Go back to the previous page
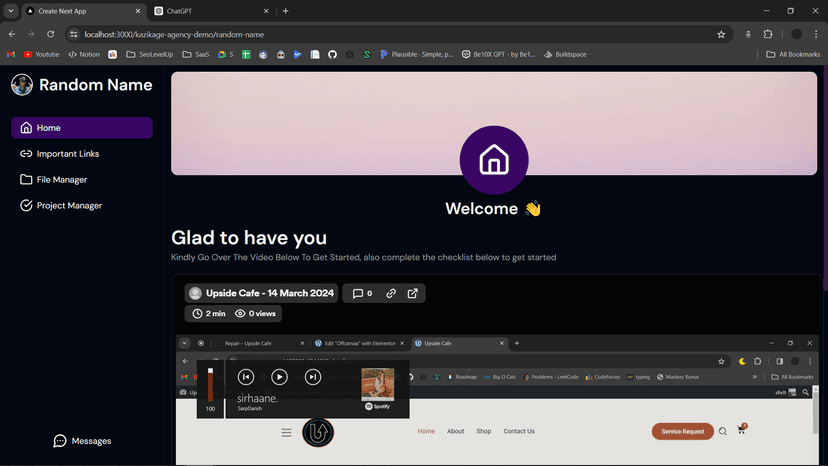828x466 pixels. 12,34
